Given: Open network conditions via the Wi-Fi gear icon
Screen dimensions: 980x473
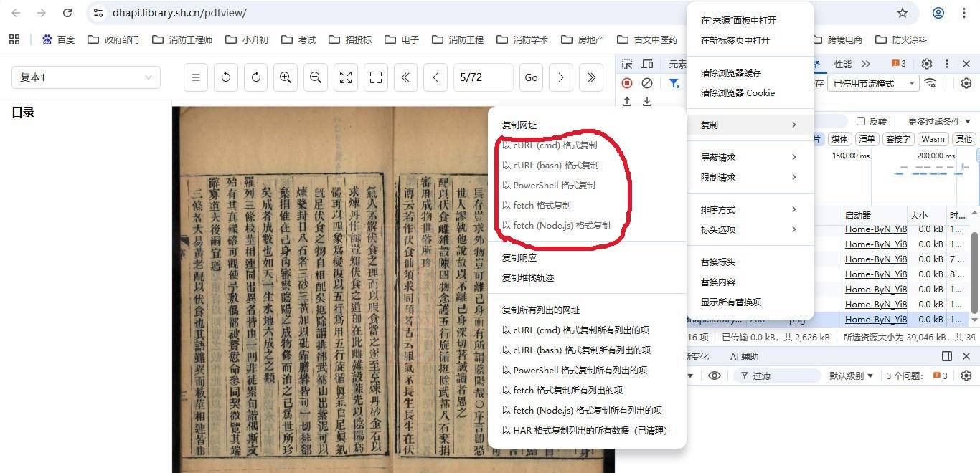Looking at the screenshot, I should tap(931, 83).
